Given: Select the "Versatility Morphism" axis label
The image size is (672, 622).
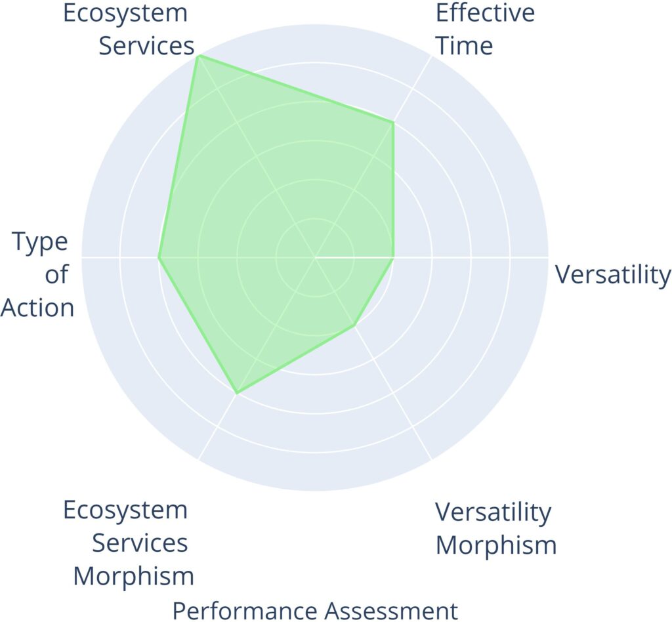Looking at the screenshot, I should click(495, 528).
